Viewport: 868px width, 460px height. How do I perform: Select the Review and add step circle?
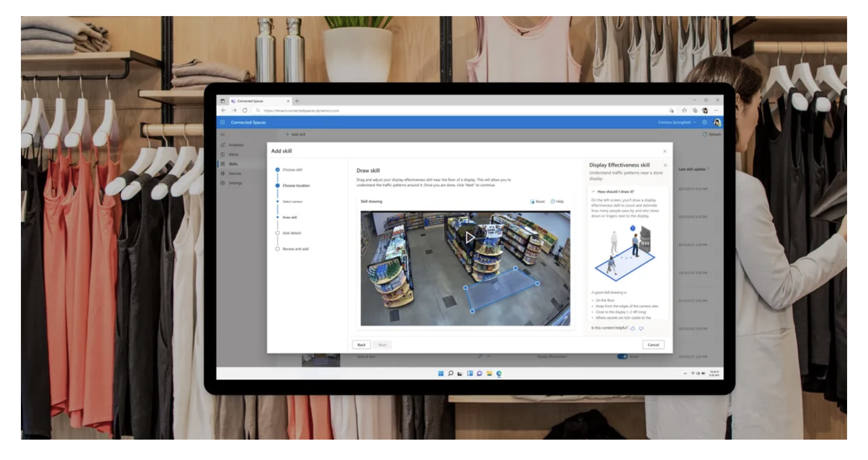click(x=277, y=249)
